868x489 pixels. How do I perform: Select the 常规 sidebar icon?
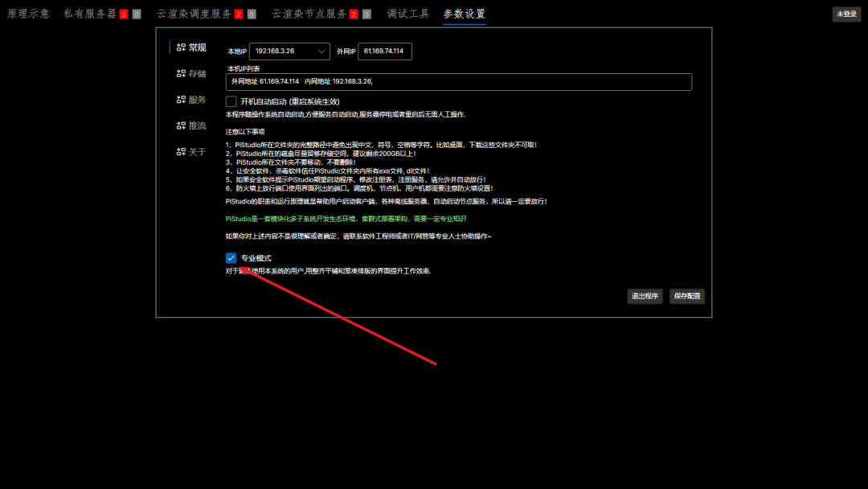click(181, 47)
